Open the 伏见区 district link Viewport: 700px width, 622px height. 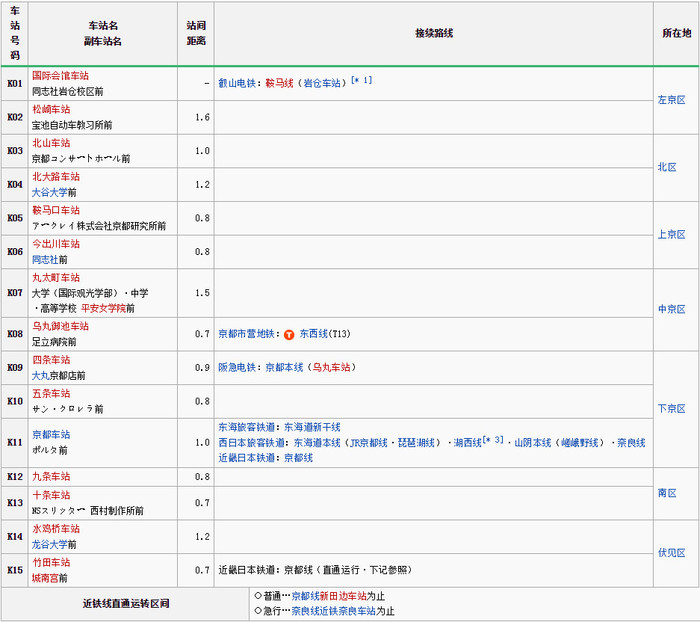[x=671, y=553]
